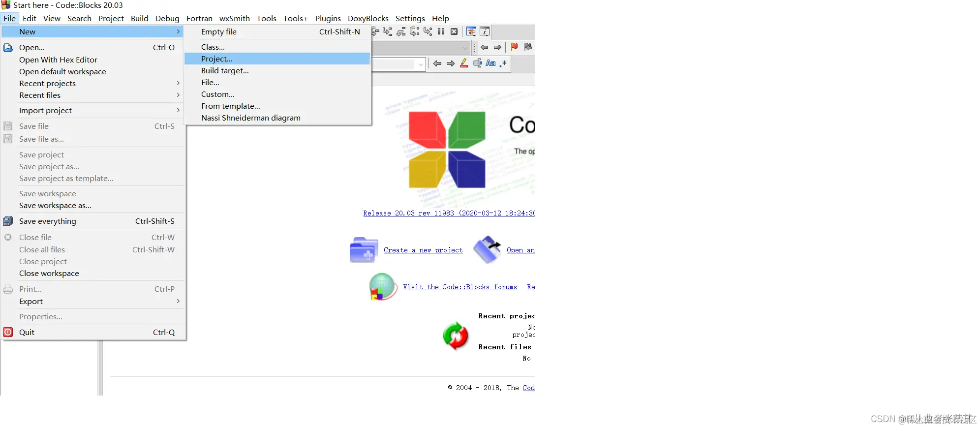The width and height of the screenshot is (980, 428).
Task: Select Project... in New submenu
Action: [x=277, y=59]
